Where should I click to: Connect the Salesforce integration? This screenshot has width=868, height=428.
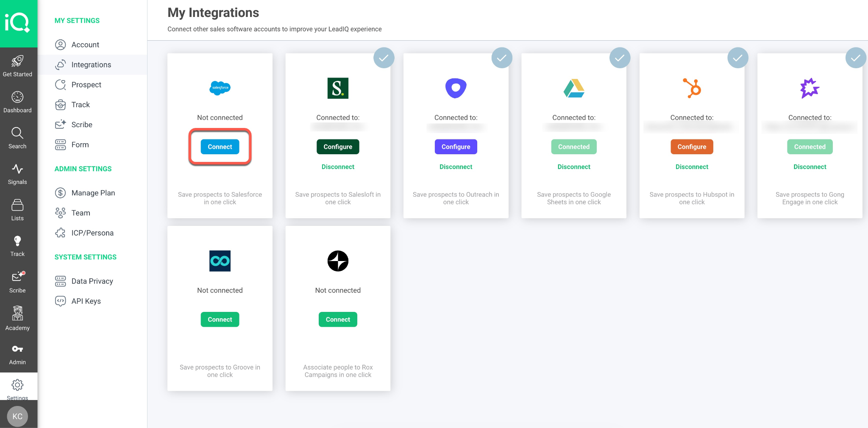pos(220,147)
